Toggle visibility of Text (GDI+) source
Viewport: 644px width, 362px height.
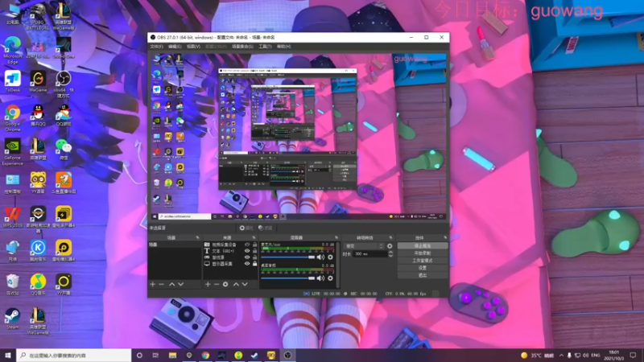pos(247,251)
